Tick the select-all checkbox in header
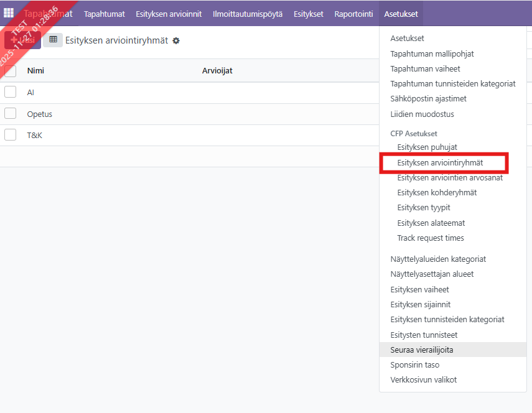This screenshot has width=532, height=413. (x=10, y=71)
